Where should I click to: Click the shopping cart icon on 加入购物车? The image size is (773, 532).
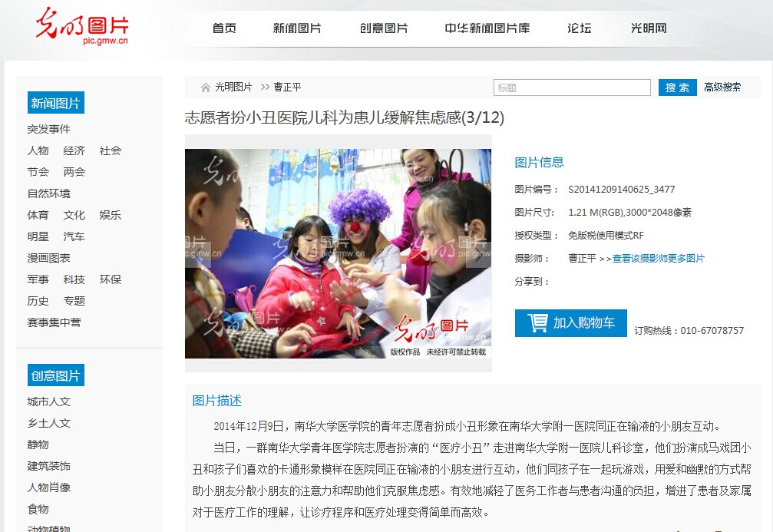(x=537, y=323)
